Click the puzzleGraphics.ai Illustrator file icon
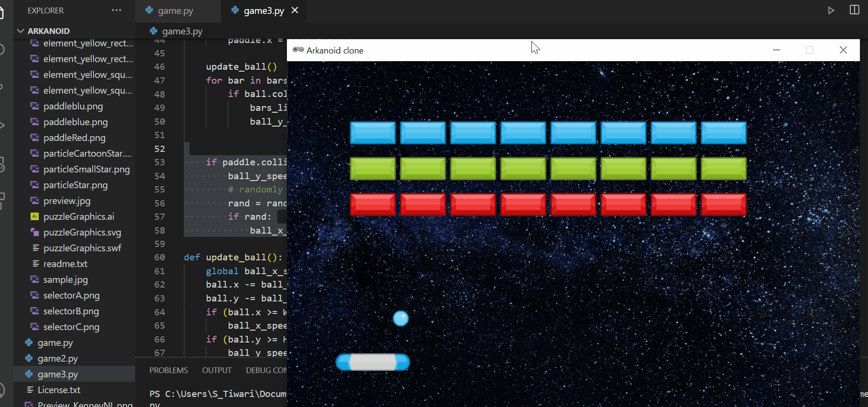 (34, 216)
